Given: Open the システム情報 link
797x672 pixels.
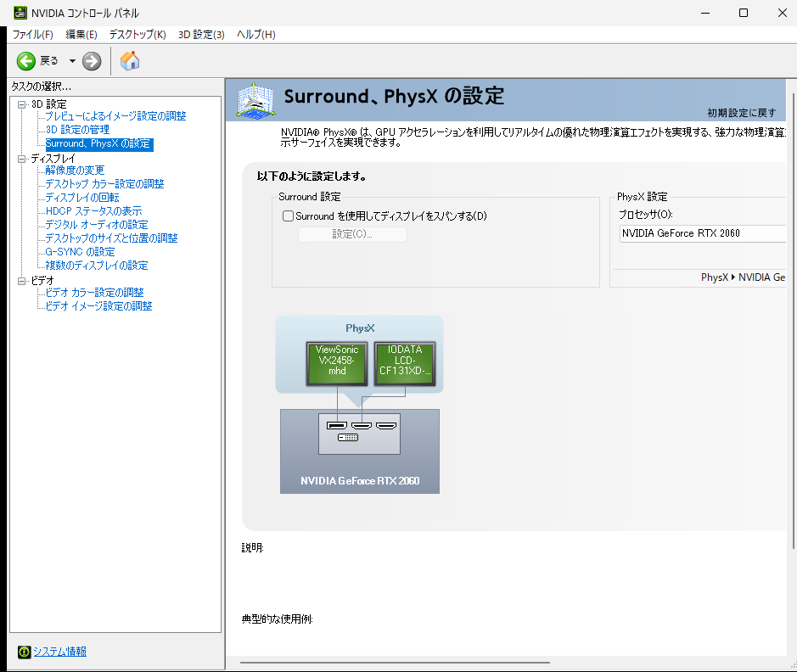Looking at the screenshot, I should [60, 652].
